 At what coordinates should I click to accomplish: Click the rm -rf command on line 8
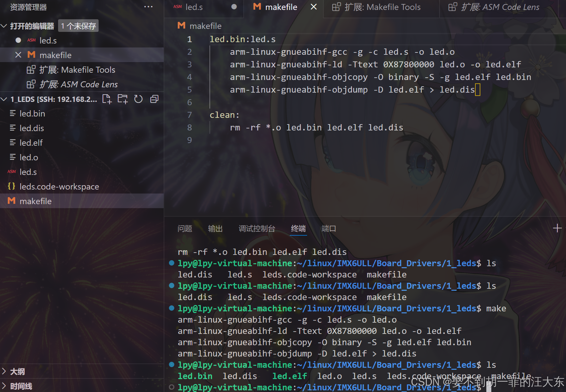[316, 127]
